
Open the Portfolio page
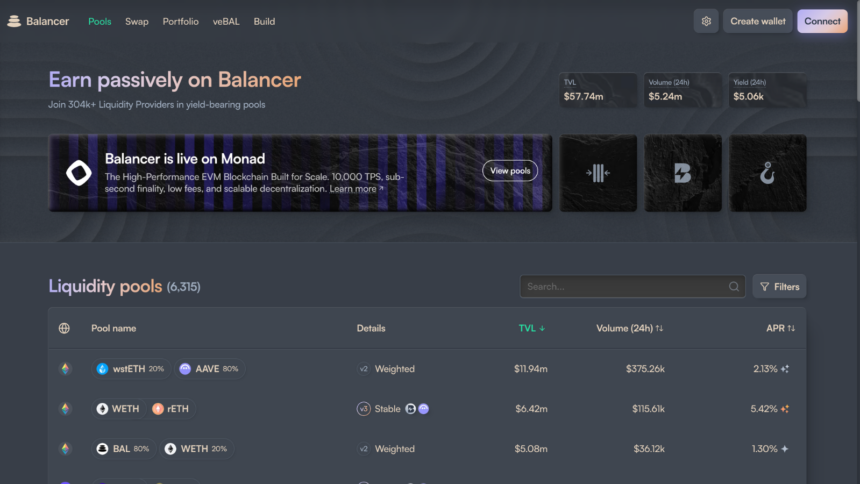[x=180, y=21]
